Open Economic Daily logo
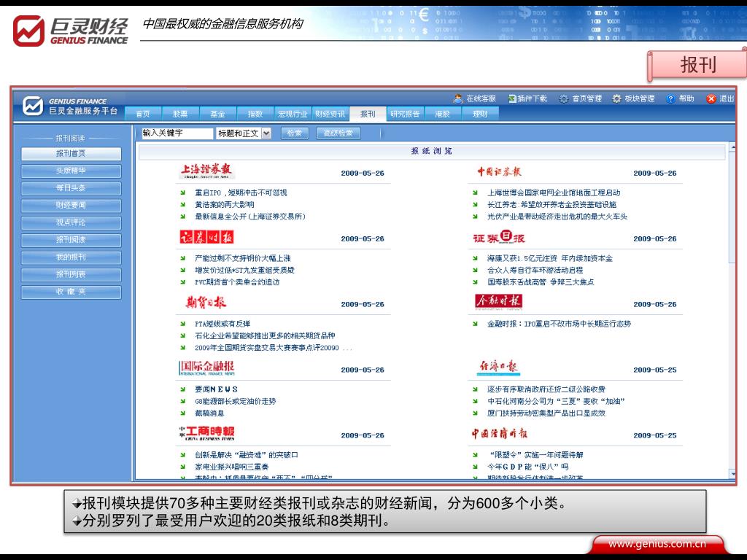Viewport: 747px width, 560px height. coord(498,367)
